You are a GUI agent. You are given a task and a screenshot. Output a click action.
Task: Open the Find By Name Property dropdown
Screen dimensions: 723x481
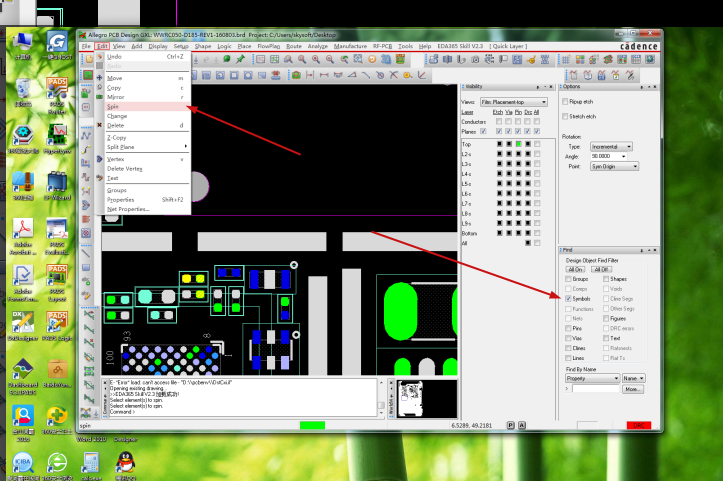593,378
